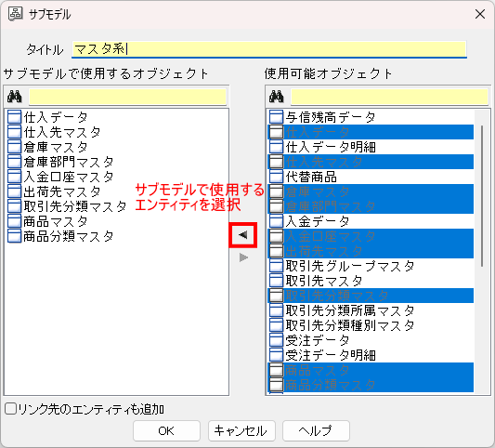
Task: Close the サブモデル dialog
Action: [x=480, y=14]
